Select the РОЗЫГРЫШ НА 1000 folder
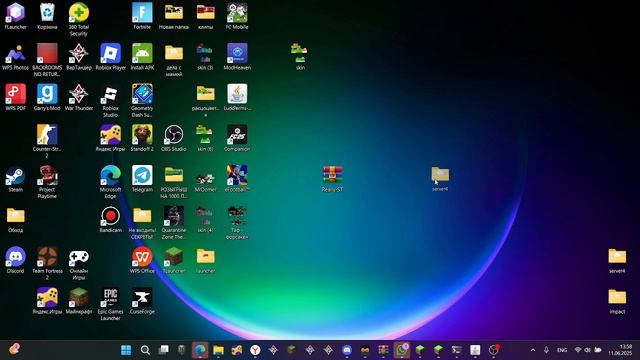This screenshot has width=640, height=360. 174,182
